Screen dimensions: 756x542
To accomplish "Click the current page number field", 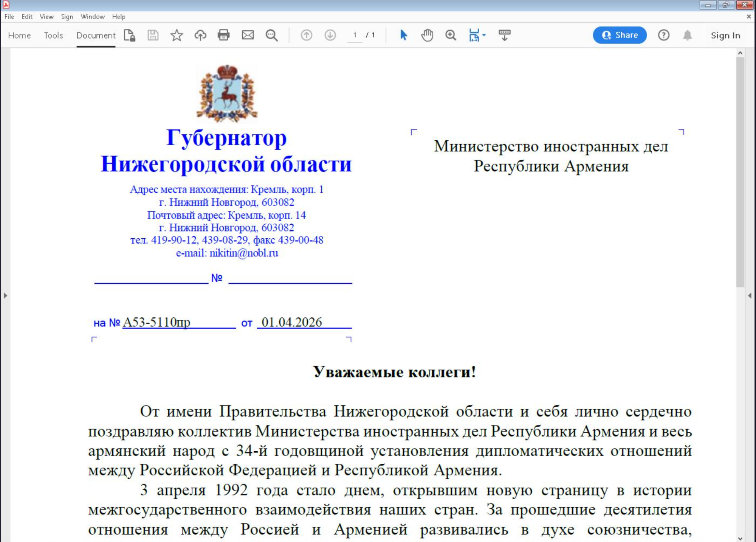I will [355, 35].
